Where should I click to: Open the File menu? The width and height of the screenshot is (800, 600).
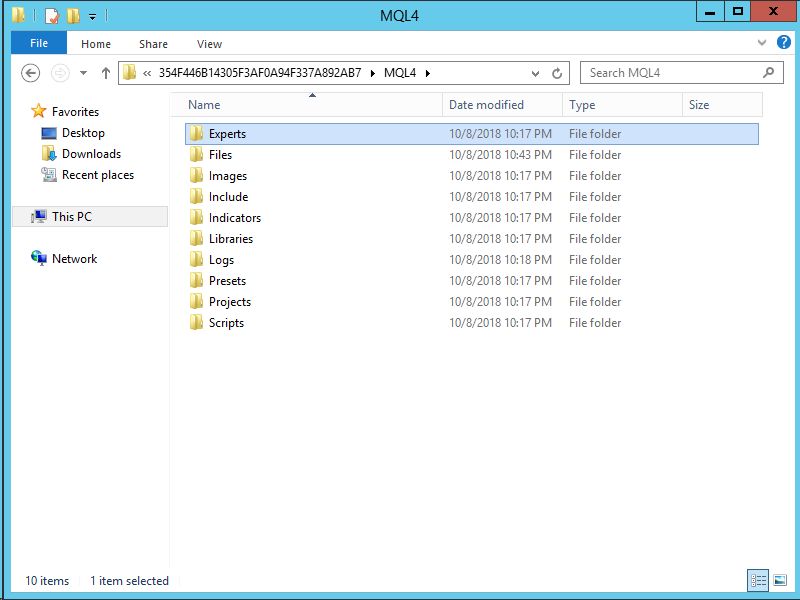click(x=39, y=43)
